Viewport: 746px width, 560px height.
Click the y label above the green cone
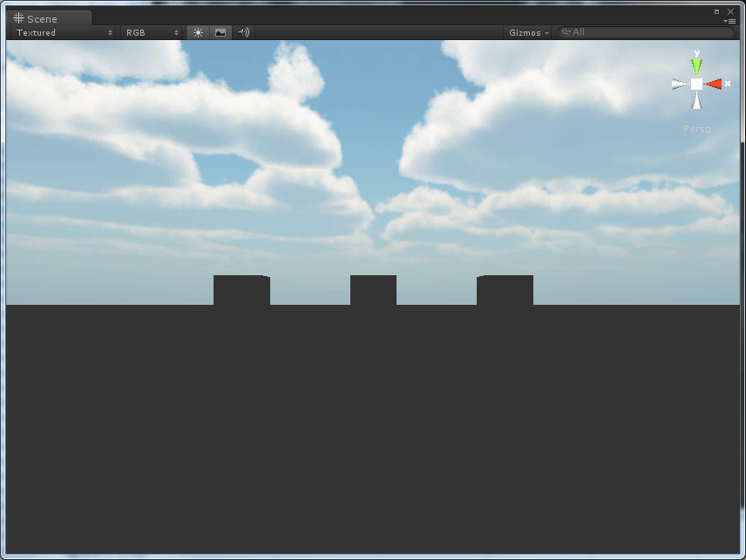point(697,54)
